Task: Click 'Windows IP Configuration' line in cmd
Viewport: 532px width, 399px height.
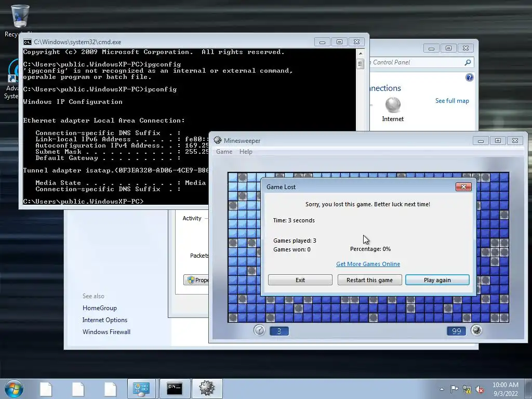Action: tap(73, 102)
